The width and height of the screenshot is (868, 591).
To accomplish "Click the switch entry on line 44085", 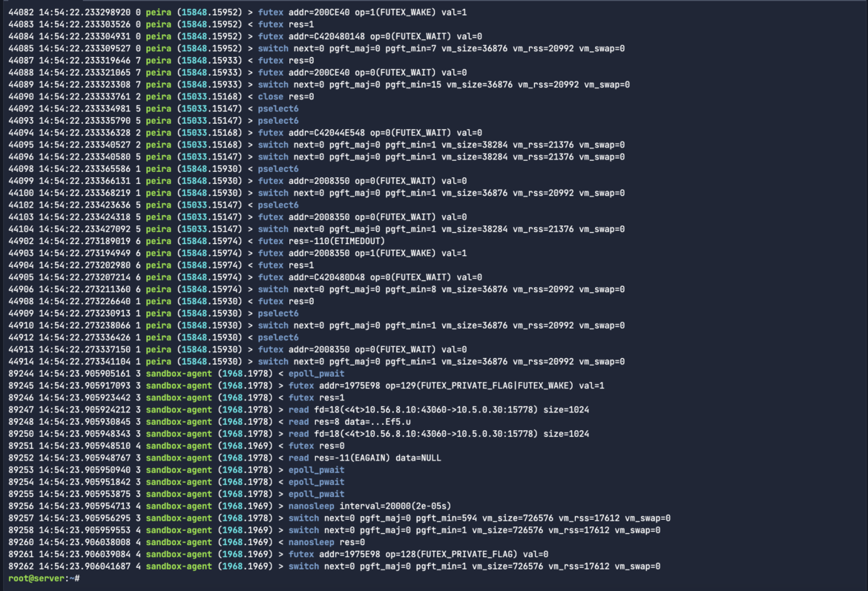I will click(273, 48).
